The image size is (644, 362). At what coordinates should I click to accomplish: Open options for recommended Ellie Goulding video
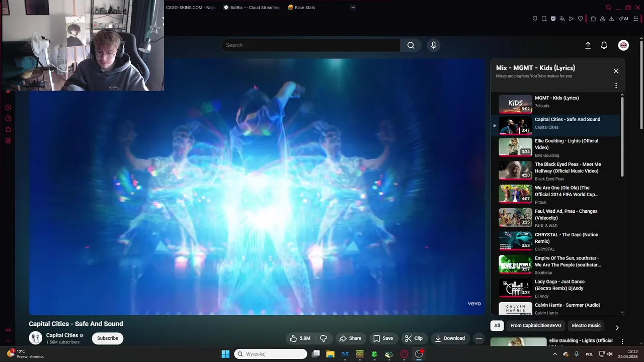click(622, 341)
